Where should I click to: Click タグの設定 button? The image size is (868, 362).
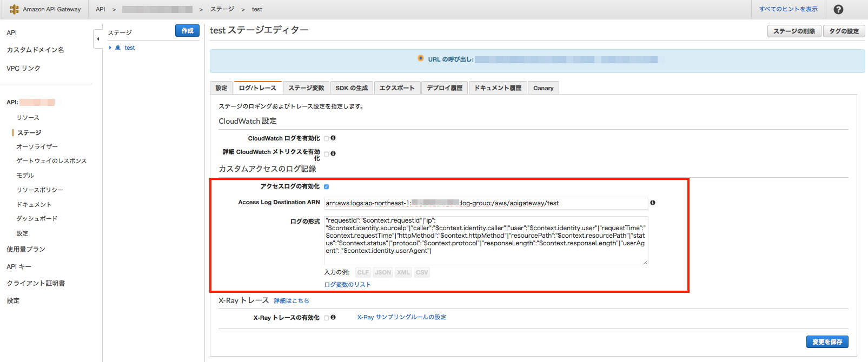844,31
